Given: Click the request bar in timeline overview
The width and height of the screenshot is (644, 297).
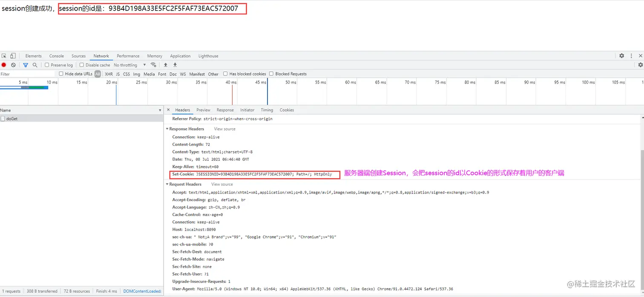Looking at the screenshot, I should [24, 87].
